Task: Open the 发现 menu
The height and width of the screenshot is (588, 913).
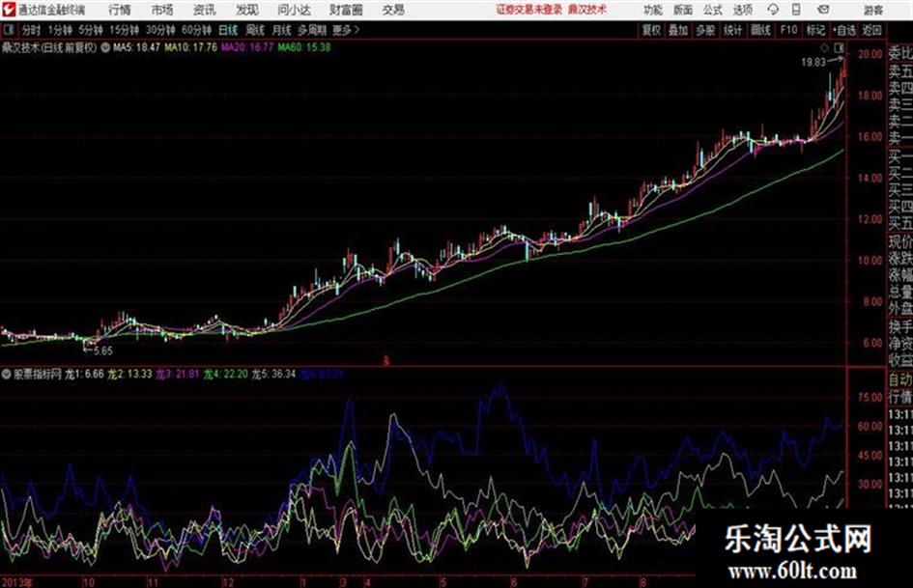Action: click(x=247, y=10)
